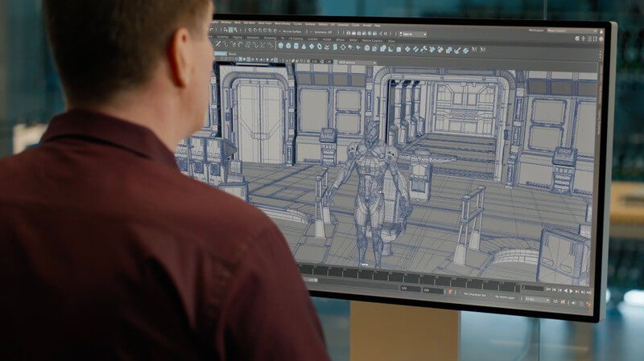
Task: Select the EP curve tool shelf icon
Action: click(226, 44)
